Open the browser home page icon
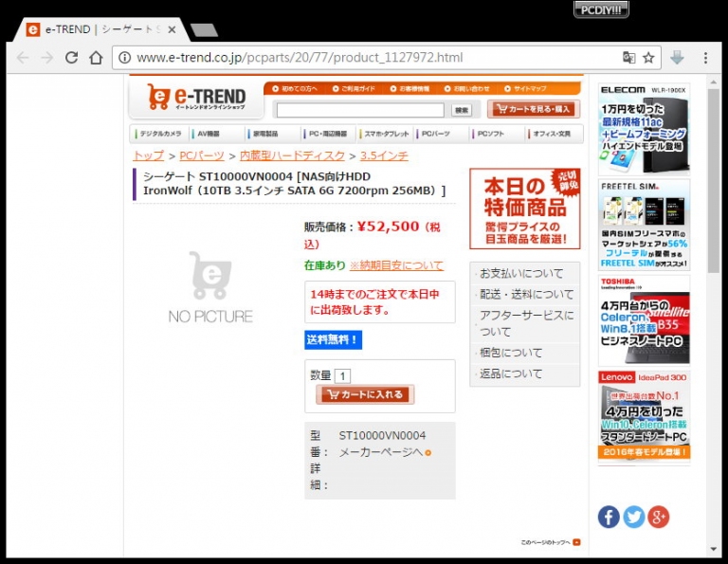 coord(96,58)
